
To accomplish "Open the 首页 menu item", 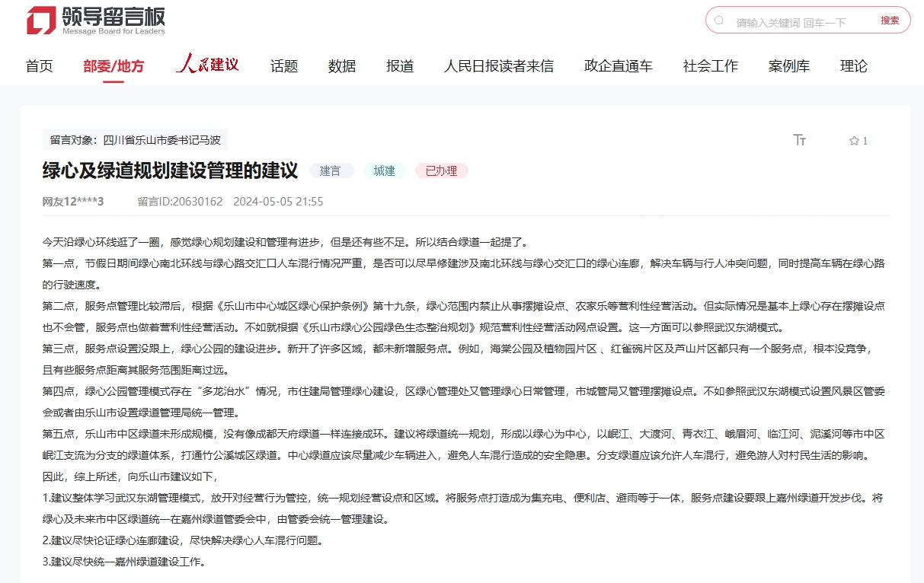I will [x=39, y=66].
